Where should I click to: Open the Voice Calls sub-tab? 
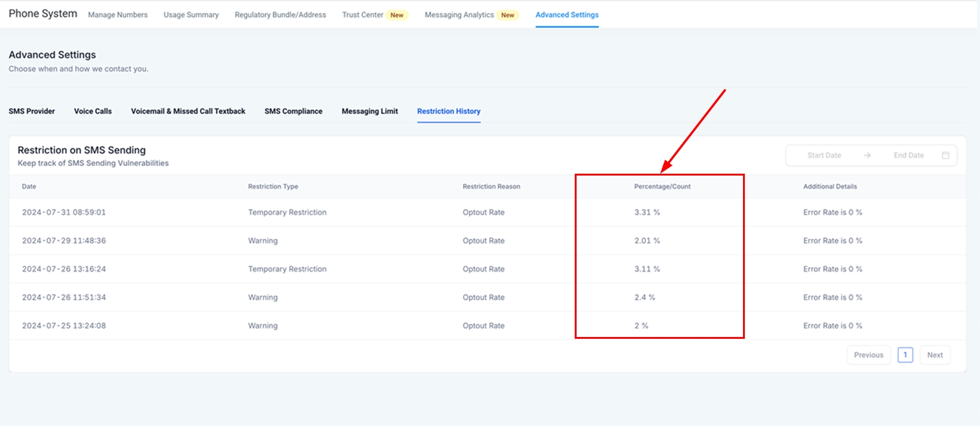pos(93,111)
